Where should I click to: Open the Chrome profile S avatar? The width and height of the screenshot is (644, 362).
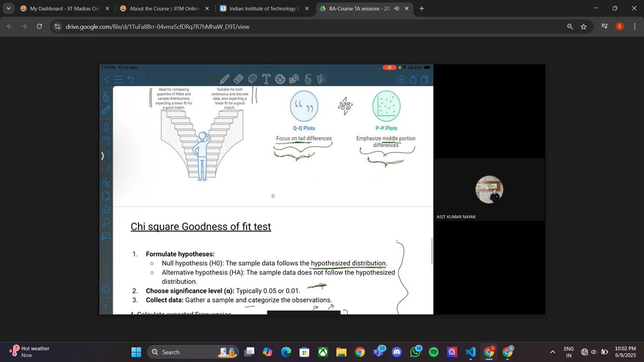619,26
